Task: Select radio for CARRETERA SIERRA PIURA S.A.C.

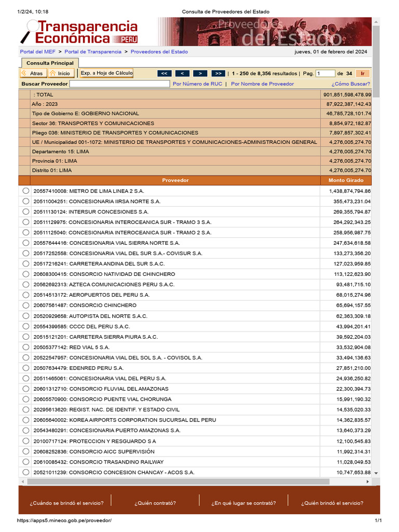Action: 26,337
